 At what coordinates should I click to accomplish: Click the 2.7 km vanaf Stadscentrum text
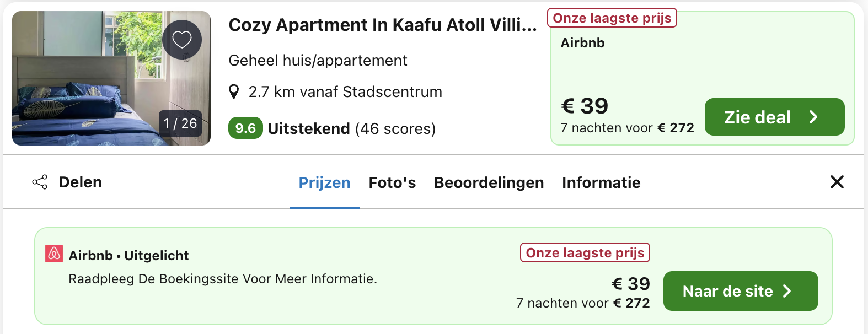[x=345, y=92]
